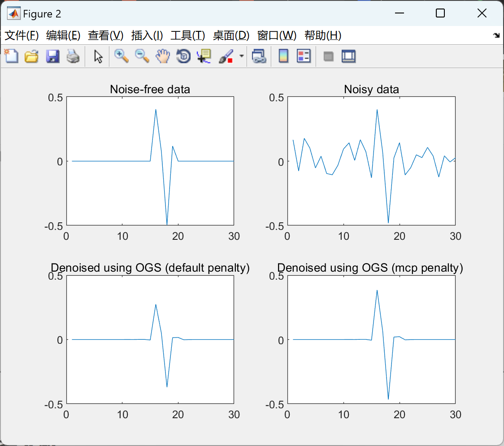This screenshot has height=446, width=504.
Task: Open the 窗口(W) menu
Action: (277, 35)
